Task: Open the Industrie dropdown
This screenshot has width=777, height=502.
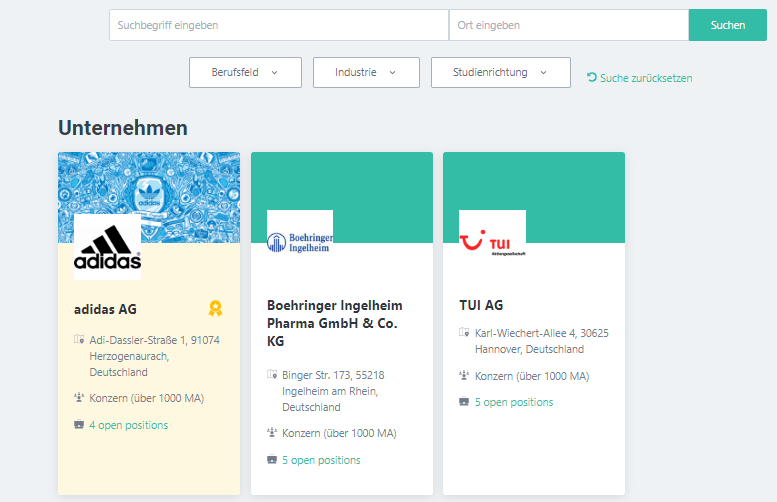Action: (366, 72)
